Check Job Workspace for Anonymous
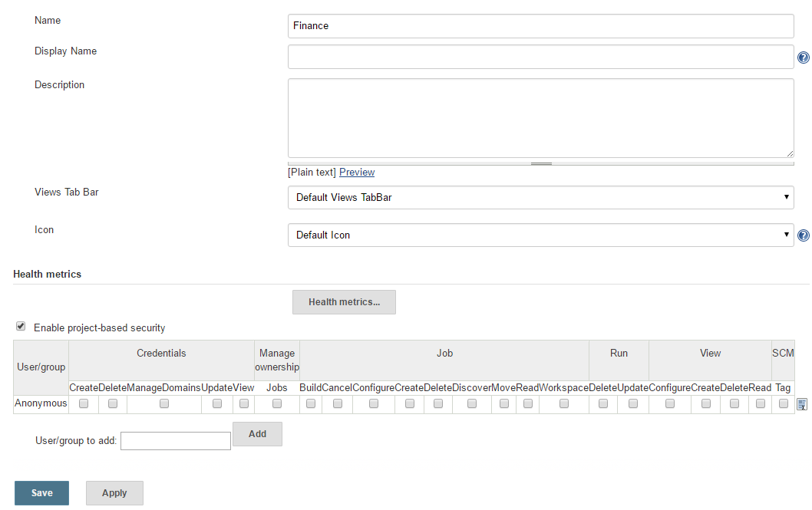The image size is (812, 510). coord(564,403)
